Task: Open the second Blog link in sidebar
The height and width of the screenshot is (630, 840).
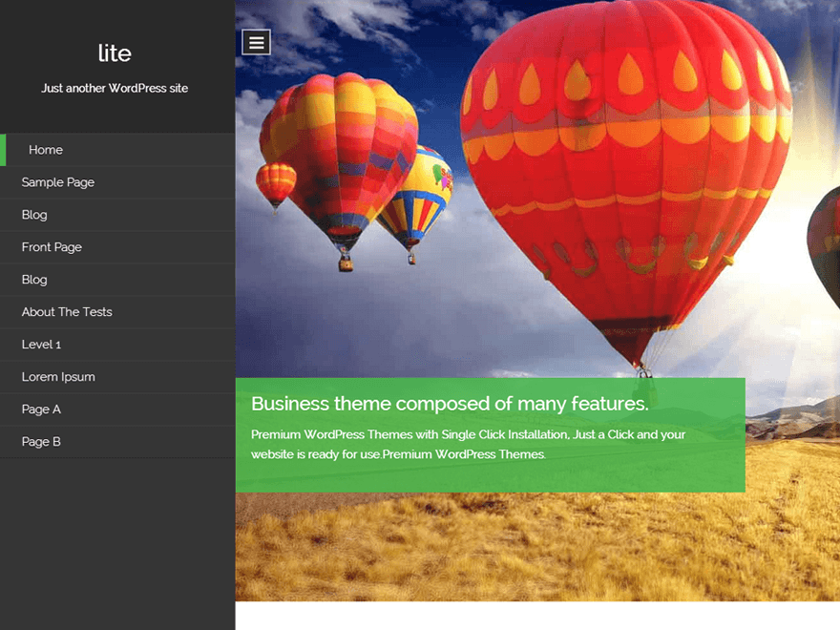Action: pyautogui.click(x=33, y=279)
